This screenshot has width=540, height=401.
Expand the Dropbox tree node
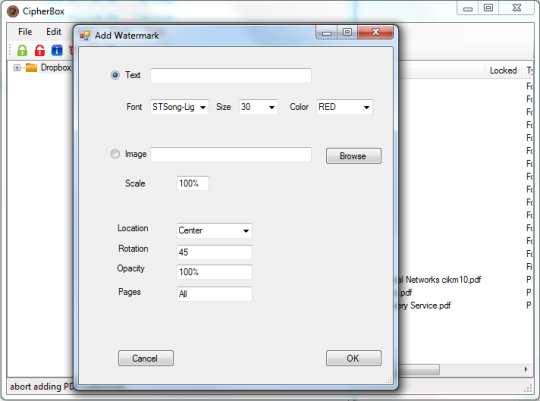(x=17, y=68)
